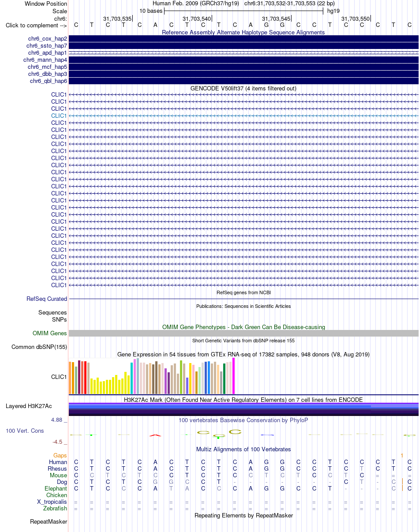The width and height of the screenshot is (419, 532).
Task: Click the chr6_ssto_hap7 track label
Action: [47, 46]
